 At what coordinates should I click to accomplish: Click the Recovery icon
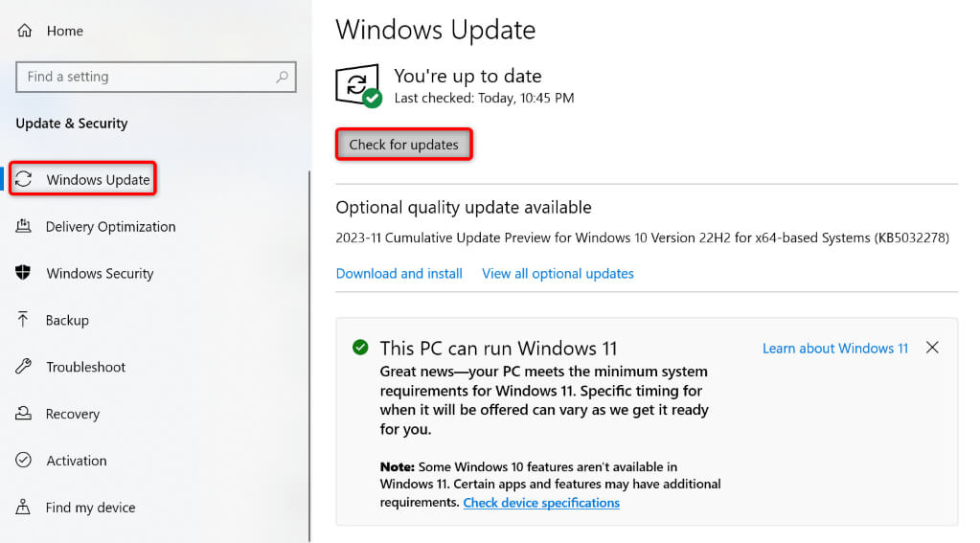coord(23,413)
